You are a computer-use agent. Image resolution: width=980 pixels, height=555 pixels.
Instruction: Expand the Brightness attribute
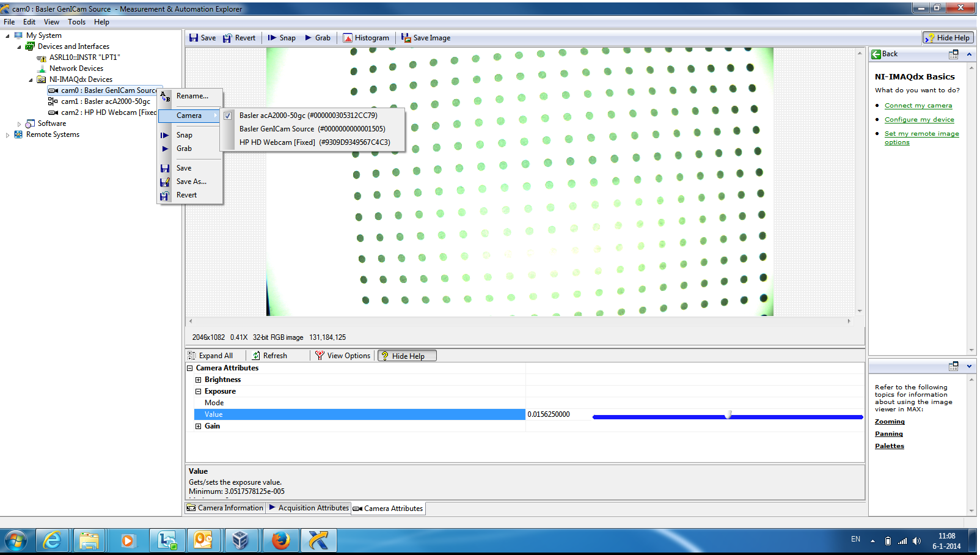pos(198,380)
